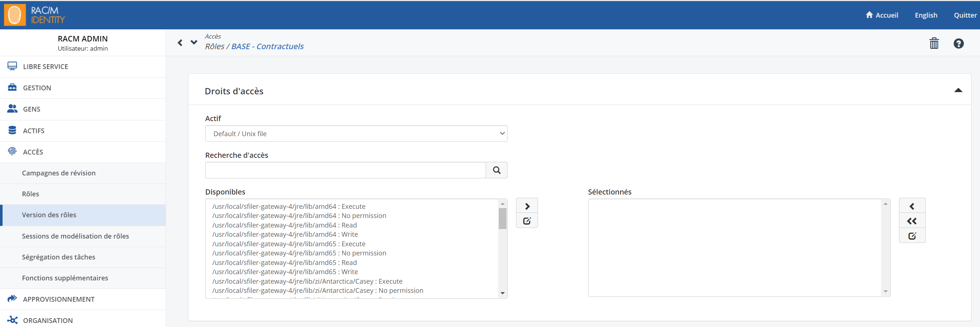Delete using the trash can icon

point(934,43)
